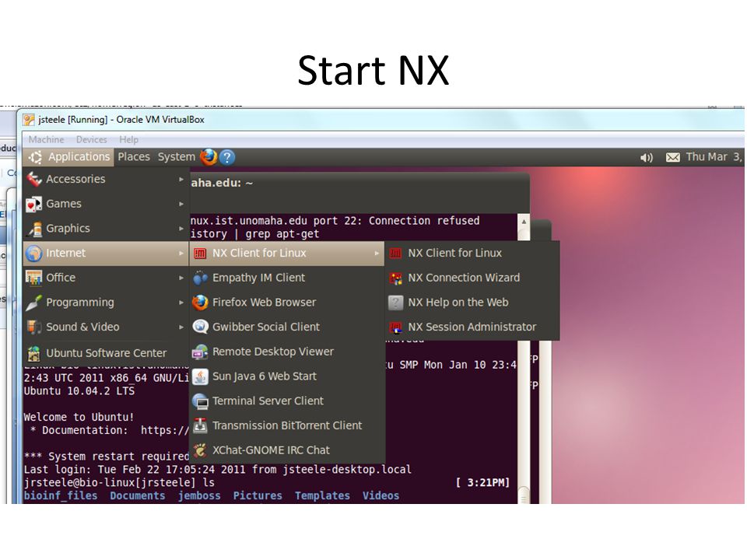Image resolution: width=747 pixels, height=560 pixels.
Task: Select Games menu entry
Action: click(x=106, y=204)
